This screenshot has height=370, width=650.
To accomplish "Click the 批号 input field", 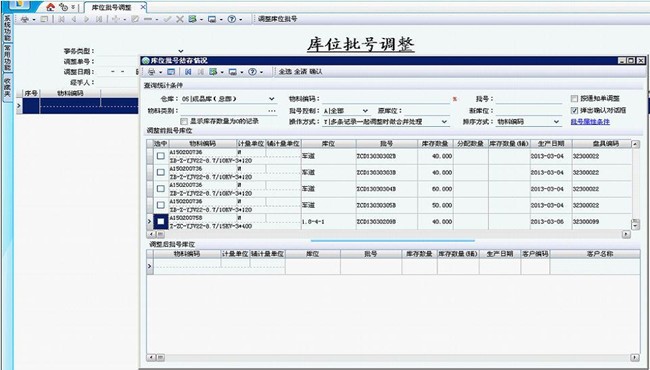I will (529, 99).
